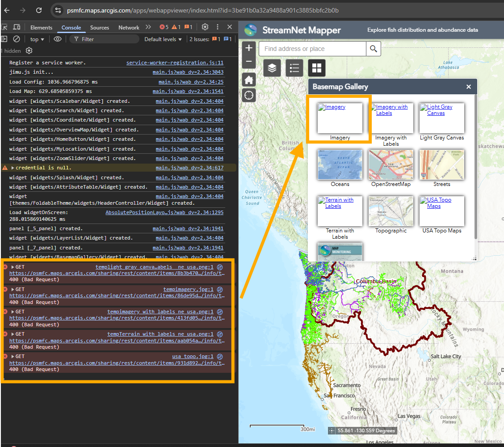
Task: Expand the credential is null warning
Action: click(x=13, y=168)
